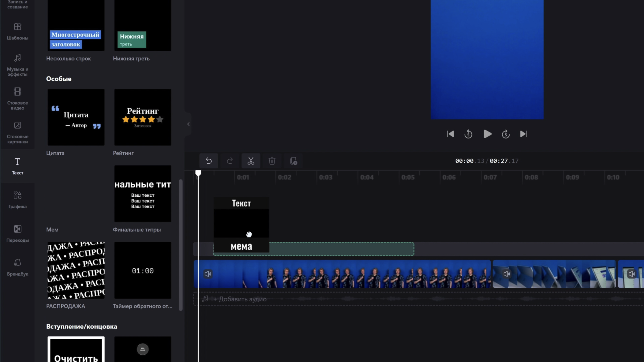
Task: Click the first video clip in timeline
Action: point(342,274)
